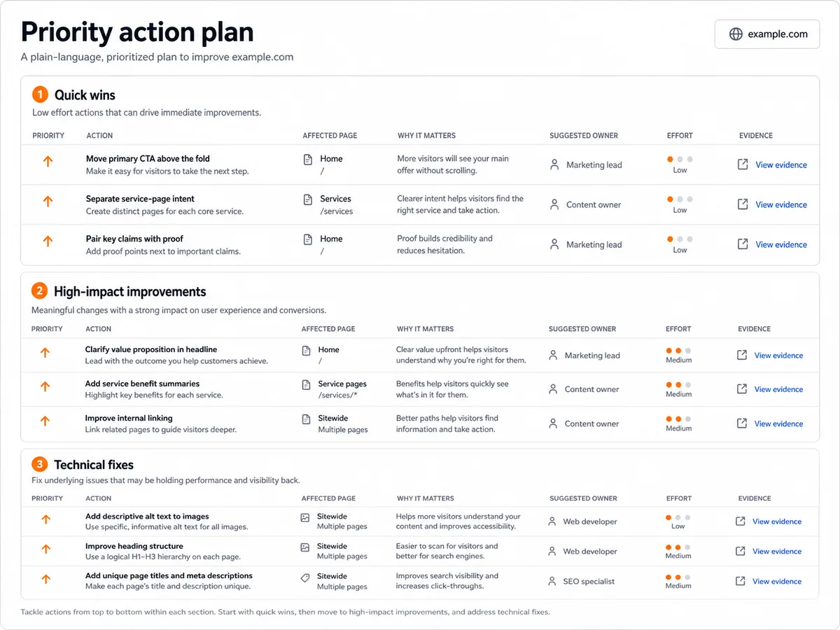Viewport: 840px width, 630px height.
Task: Click the globe icon beside example.com
Action: pyautogui.click(x=736, y=34)
